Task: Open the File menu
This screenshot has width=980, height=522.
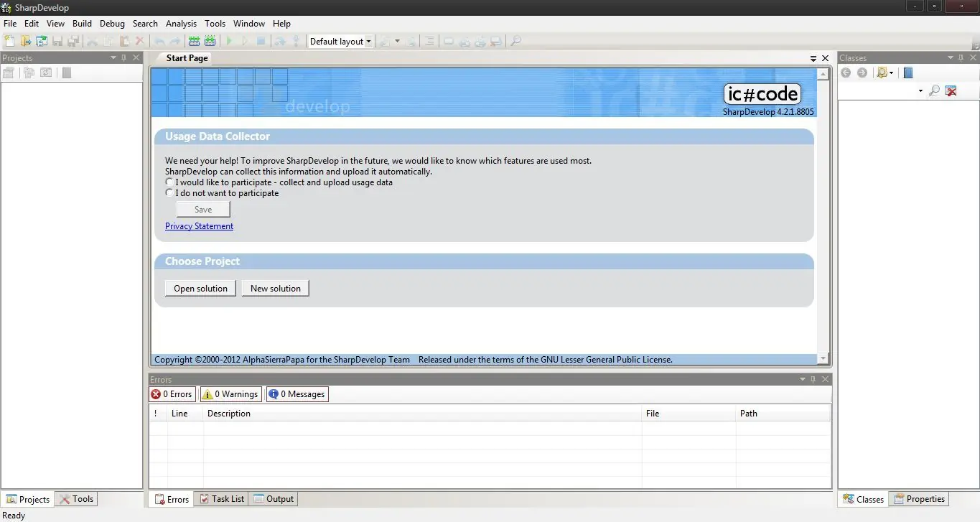Action: (10, 24)
